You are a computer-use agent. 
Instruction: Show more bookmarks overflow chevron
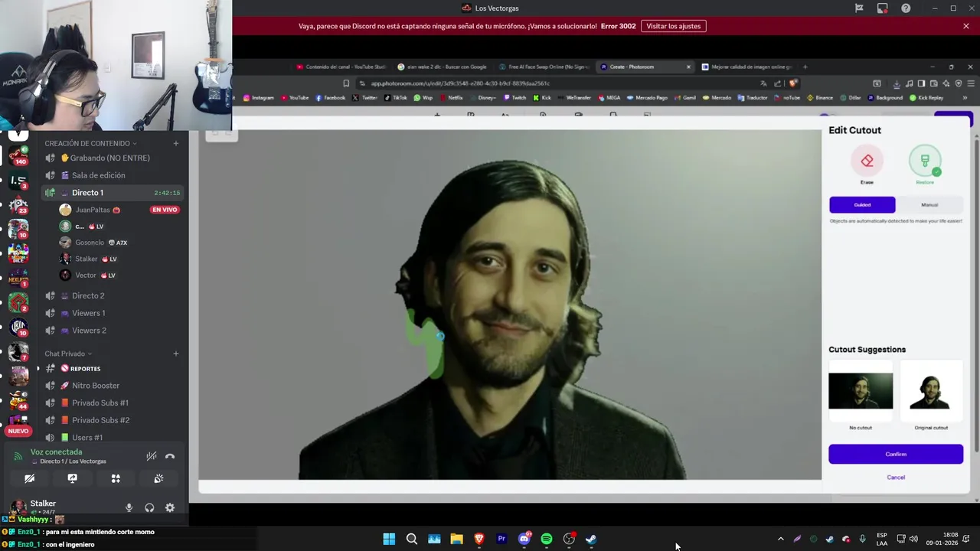click(965, 98)
